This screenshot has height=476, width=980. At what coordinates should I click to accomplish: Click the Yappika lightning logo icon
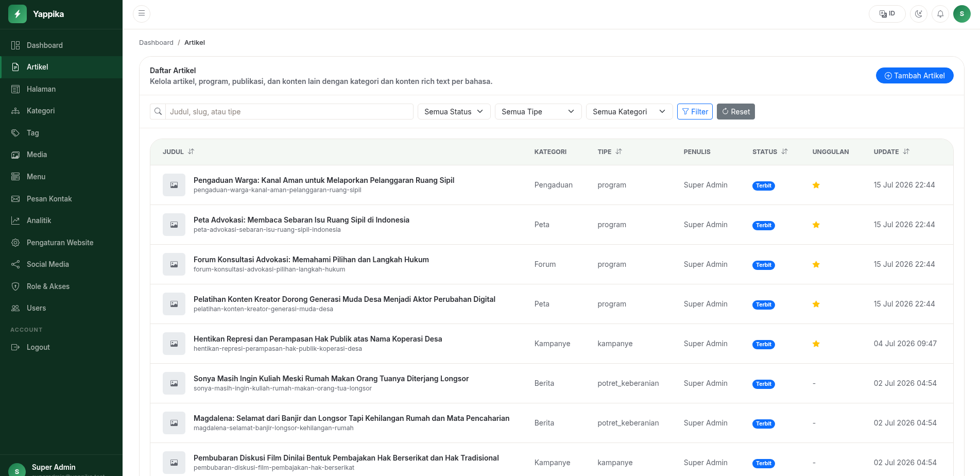[x=18, y=14]
